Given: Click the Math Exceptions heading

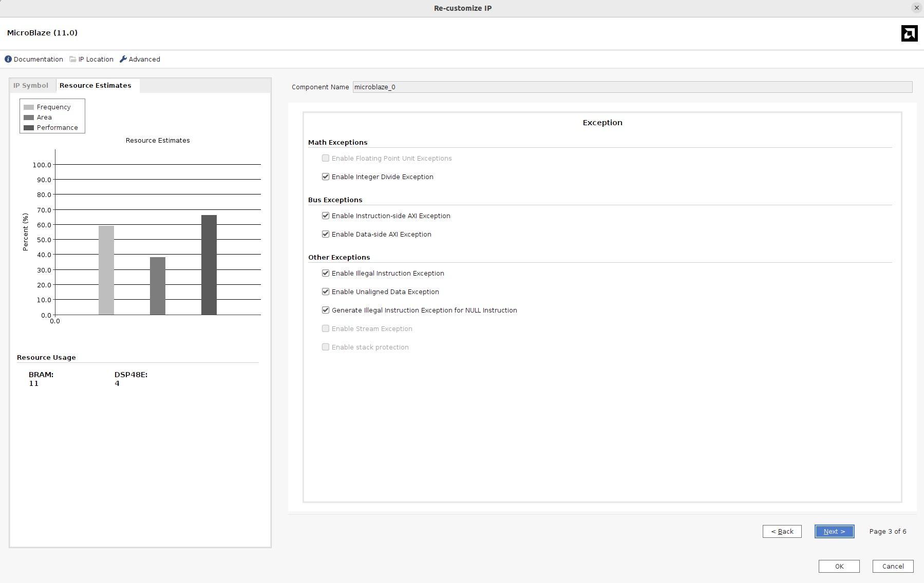Looking at the screenshot, I should point(337,143).
